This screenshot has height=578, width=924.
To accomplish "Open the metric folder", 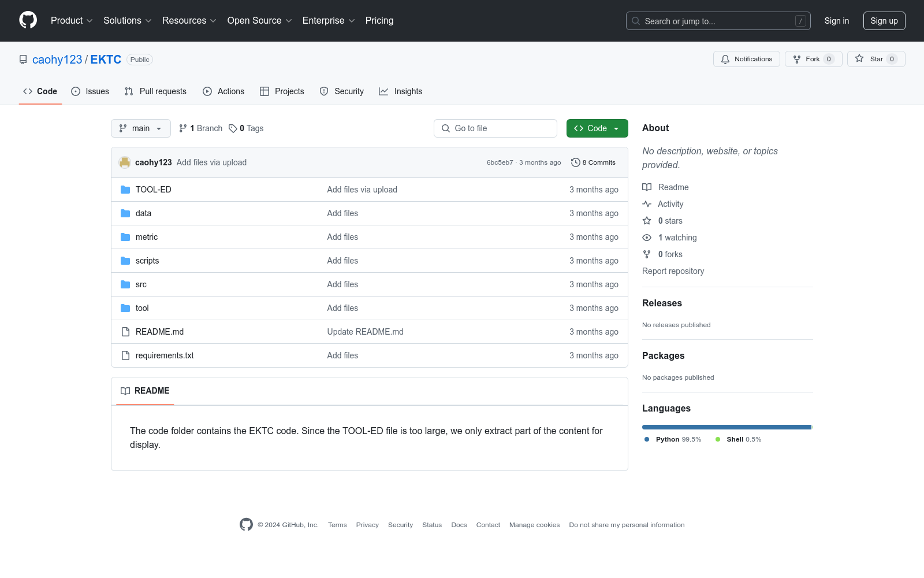I will pyautogui.click(x=147, y=237).
